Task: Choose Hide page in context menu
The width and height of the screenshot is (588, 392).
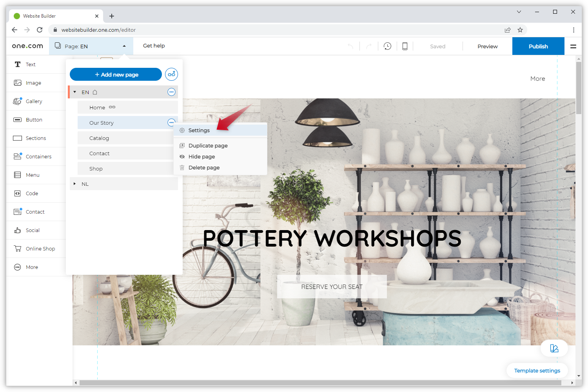Action: pos(201,156)
